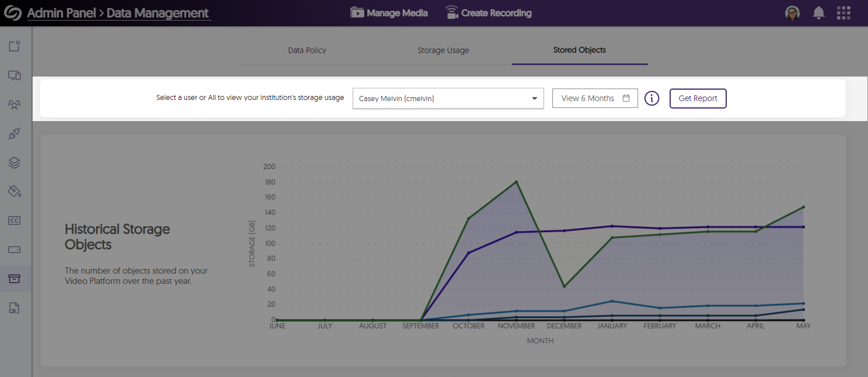Click the Get Report button
The height and width of the screenshot is (377, 868).
(x=698, y=98)
